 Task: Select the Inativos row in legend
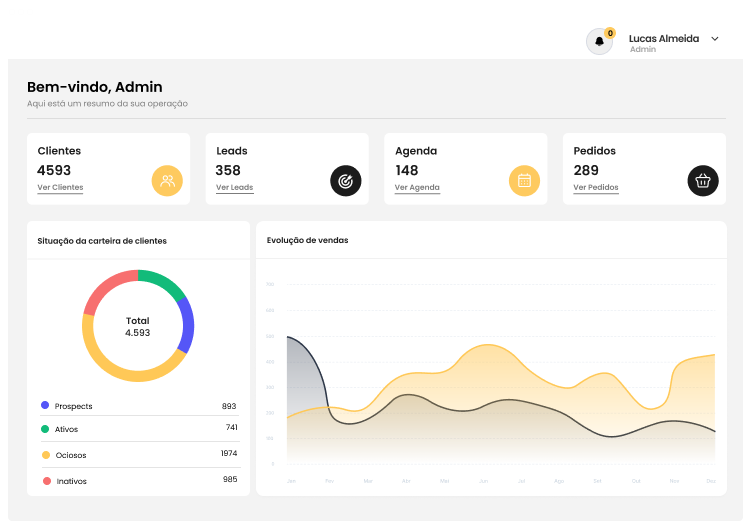coord(138,481)
